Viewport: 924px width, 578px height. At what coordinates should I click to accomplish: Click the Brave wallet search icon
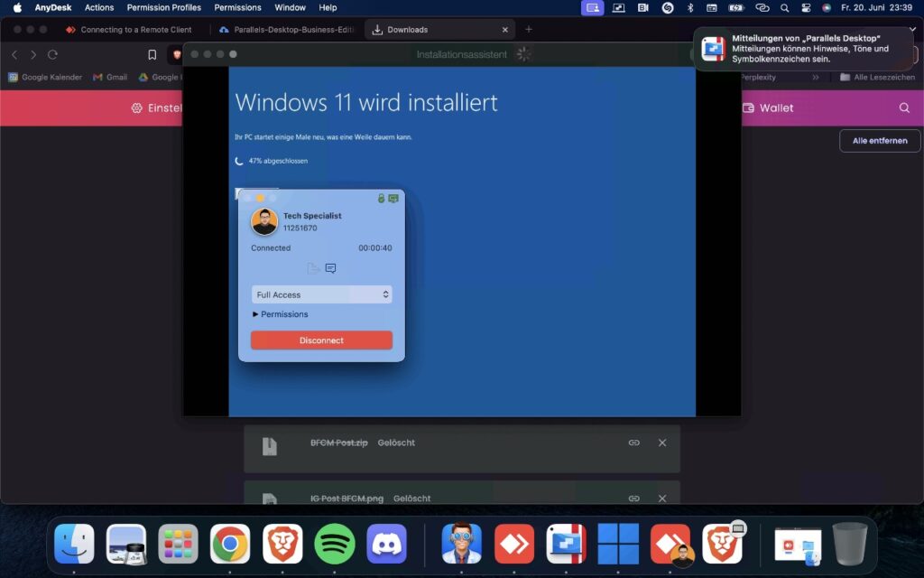904,107
